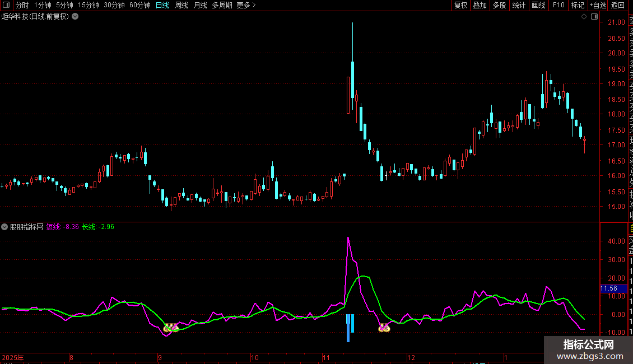Click the 股朋指标网 indicator name
This screenshot has width=633, height=364.
tap(27, 227)
